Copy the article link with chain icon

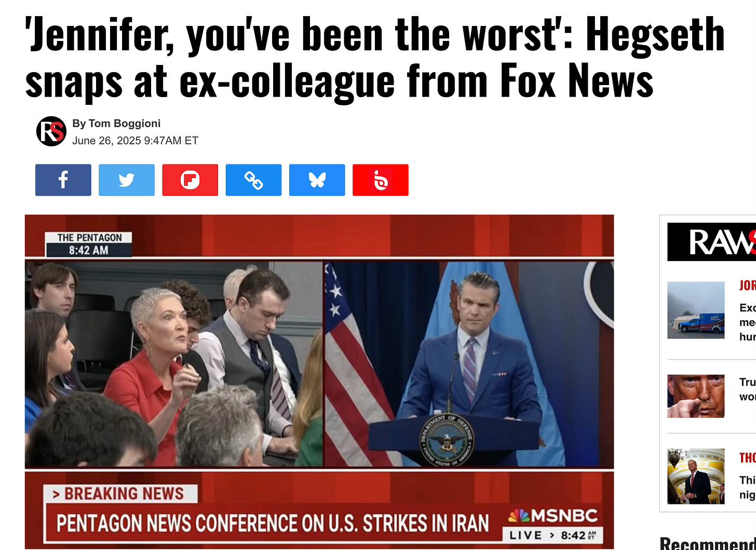(x=253, y=180)
